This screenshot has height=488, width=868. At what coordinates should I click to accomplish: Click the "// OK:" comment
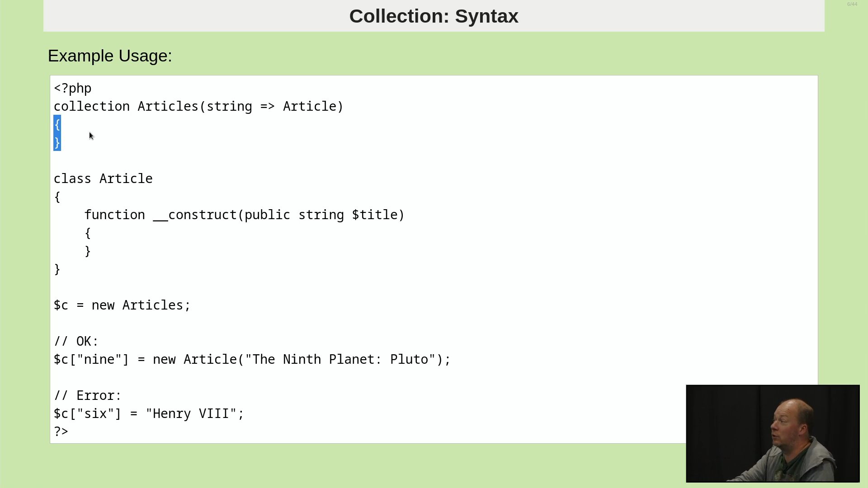[x=76, y=342]
